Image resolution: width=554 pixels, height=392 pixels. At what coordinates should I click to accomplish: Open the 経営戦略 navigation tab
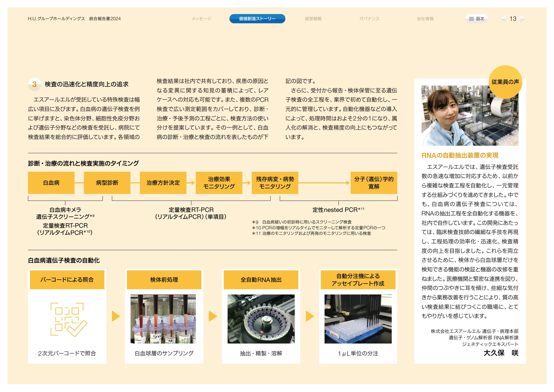pos(313,19)
